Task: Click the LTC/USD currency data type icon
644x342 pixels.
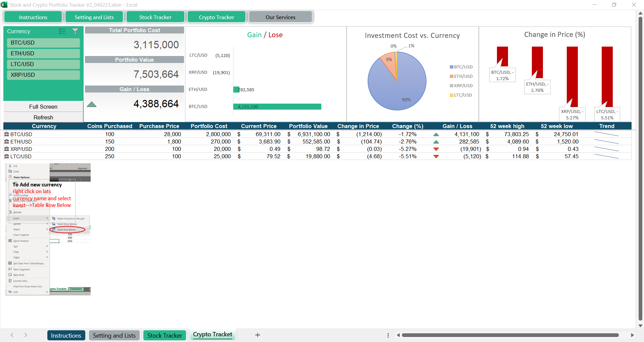Action: [x=6, y=156]
